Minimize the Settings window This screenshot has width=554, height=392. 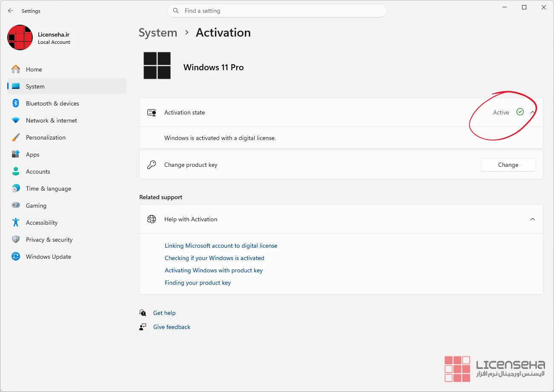tap(505, 7)
